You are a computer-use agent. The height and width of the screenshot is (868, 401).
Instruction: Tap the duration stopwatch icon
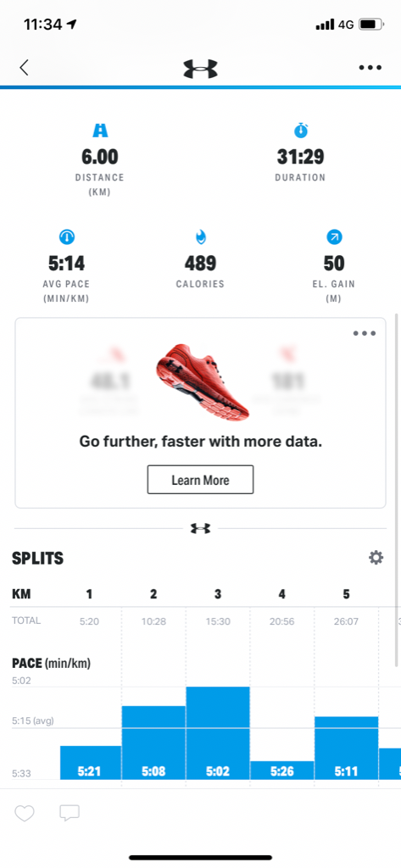[x=301, y=131]
